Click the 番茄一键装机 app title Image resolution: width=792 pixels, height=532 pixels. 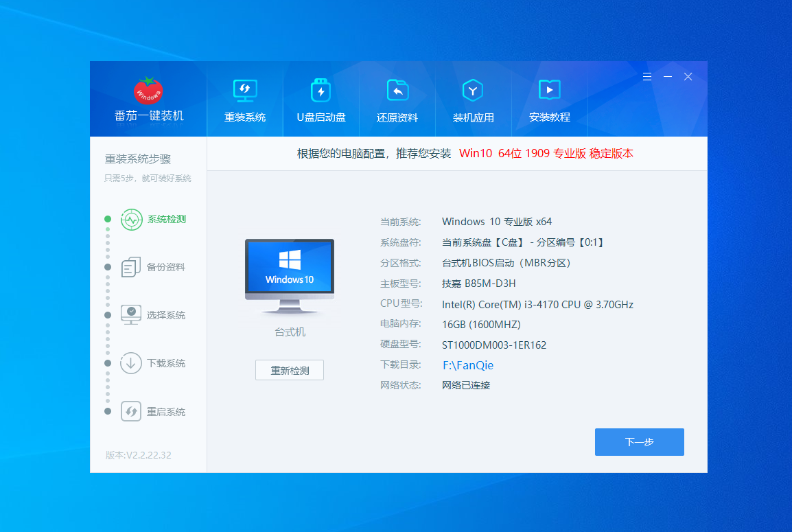(149, 116)
